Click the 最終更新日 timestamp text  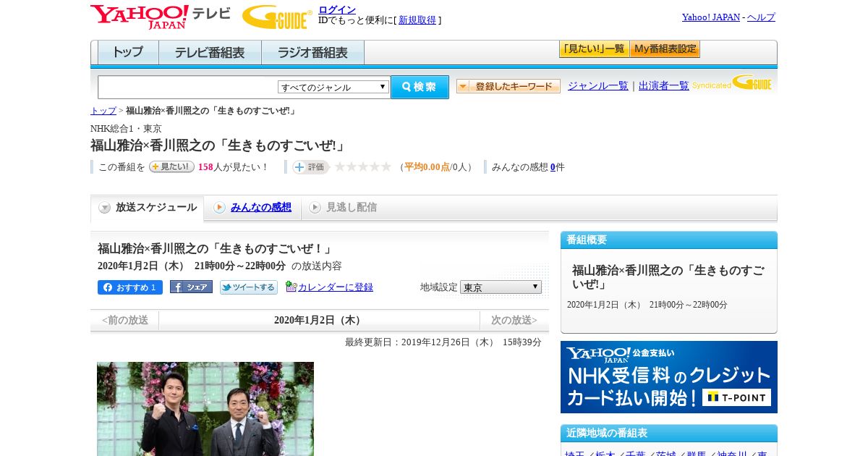point(443,342)
